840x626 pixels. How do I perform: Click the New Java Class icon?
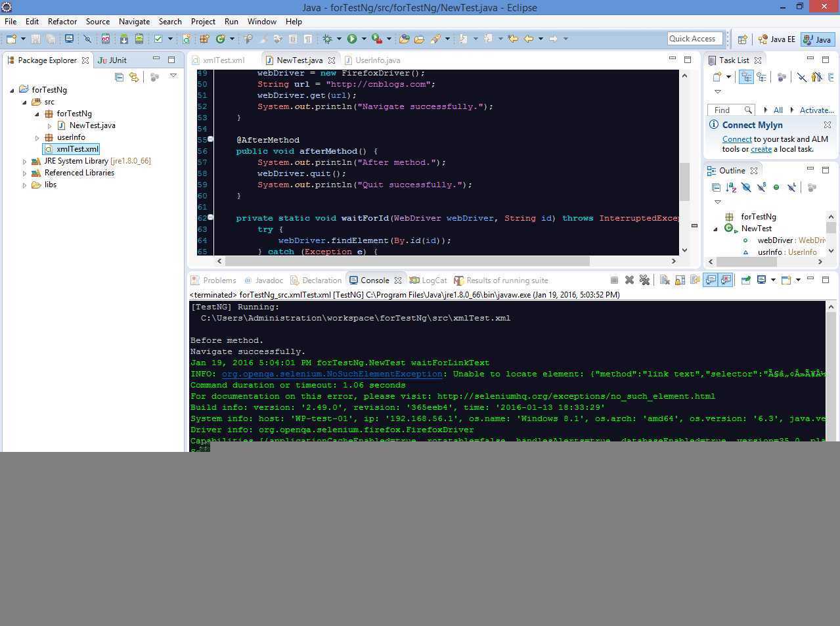(x=221, y=39)
